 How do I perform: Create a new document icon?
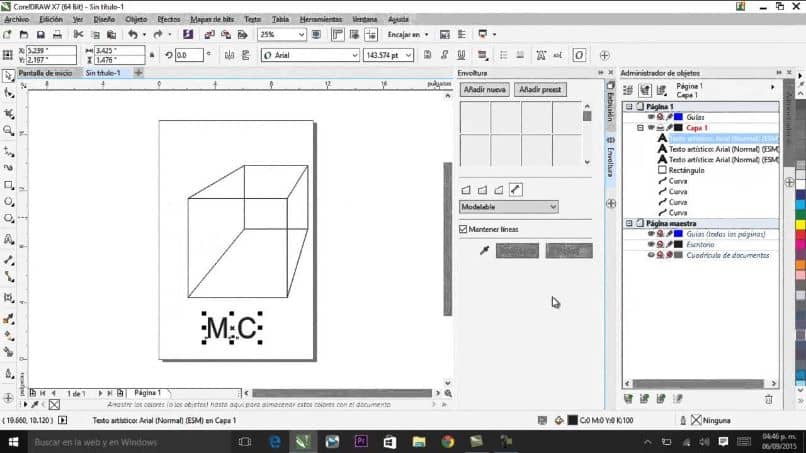tap(7, 34)
